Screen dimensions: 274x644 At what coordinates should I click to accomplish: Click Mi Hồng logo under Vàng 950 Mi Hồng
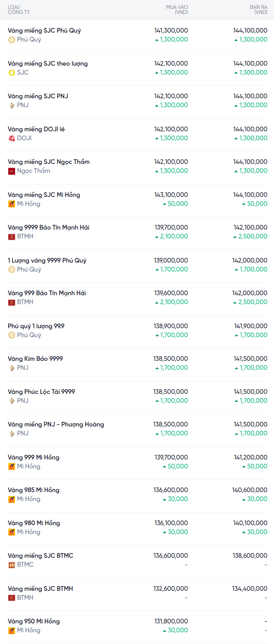[x=12, y=630]
